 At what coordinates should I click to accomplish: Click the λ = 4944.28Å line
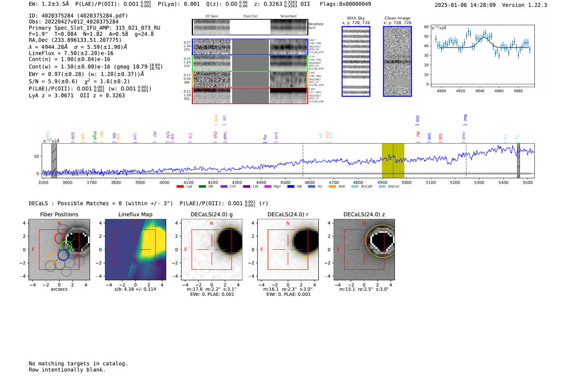click(x=78, y=47)
